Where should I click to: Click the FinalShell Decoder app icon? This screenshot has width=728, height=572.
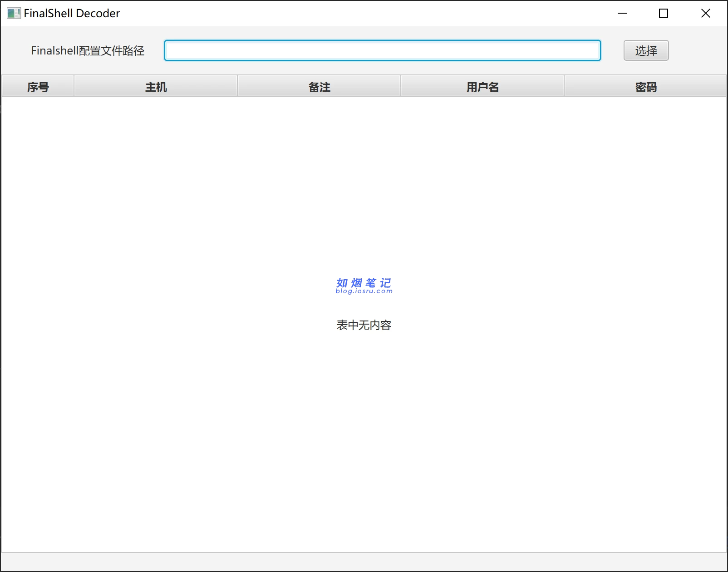click(14, 13)
